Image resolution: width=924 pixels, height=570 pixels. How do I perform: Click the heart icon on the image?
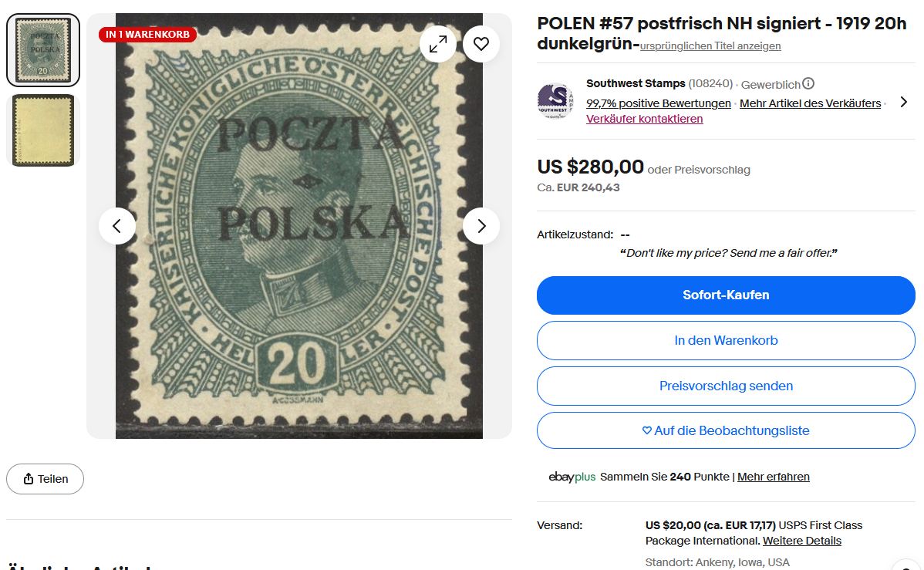481,45
